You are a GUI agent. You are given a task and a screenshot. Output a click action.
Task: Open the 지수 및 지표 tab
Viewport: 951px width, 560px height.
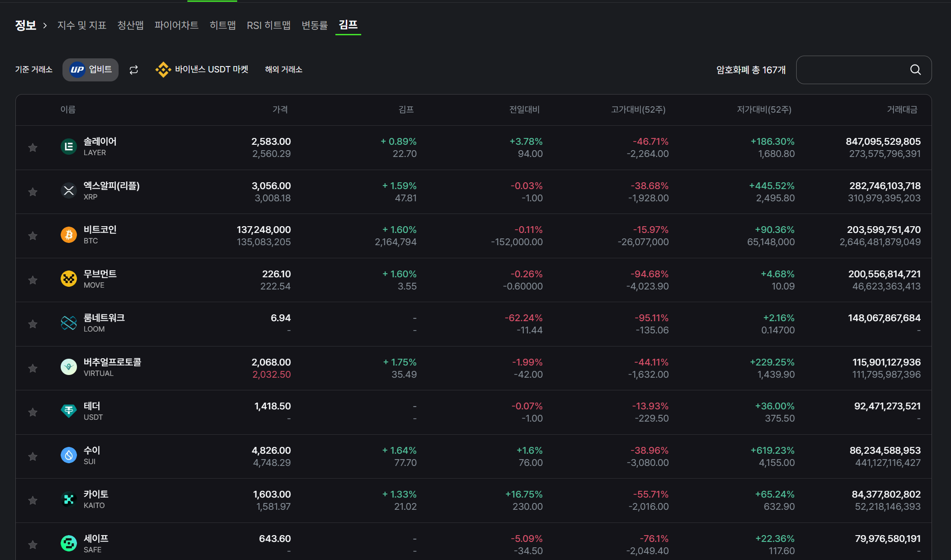click(x=82, y=25)
